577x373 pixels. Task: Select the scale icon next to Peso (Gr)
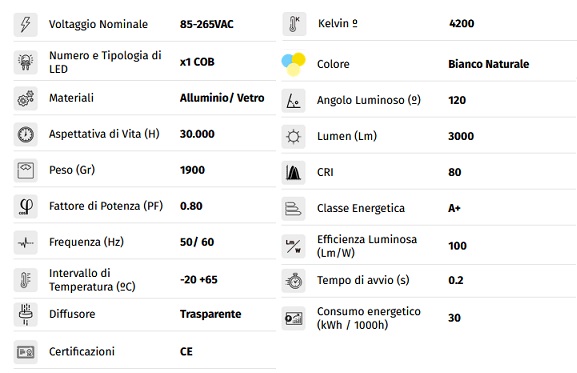(x=25, y=170)
